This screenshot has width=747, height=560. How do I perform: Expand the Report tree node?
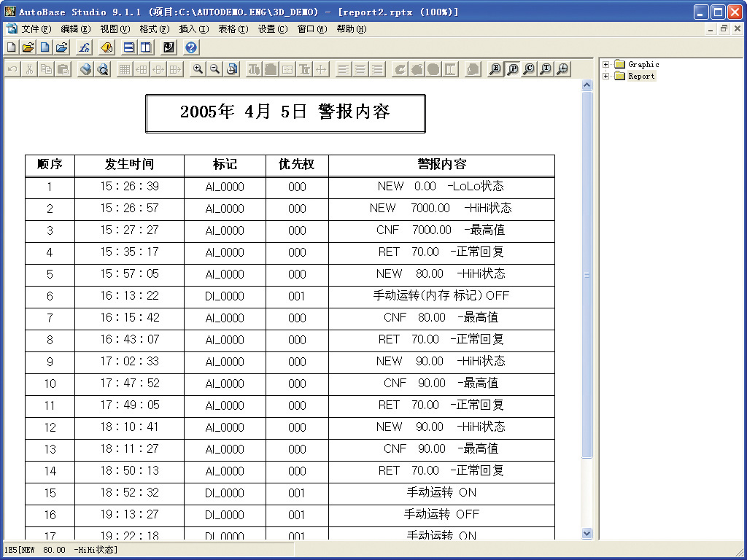click(606, 77)
